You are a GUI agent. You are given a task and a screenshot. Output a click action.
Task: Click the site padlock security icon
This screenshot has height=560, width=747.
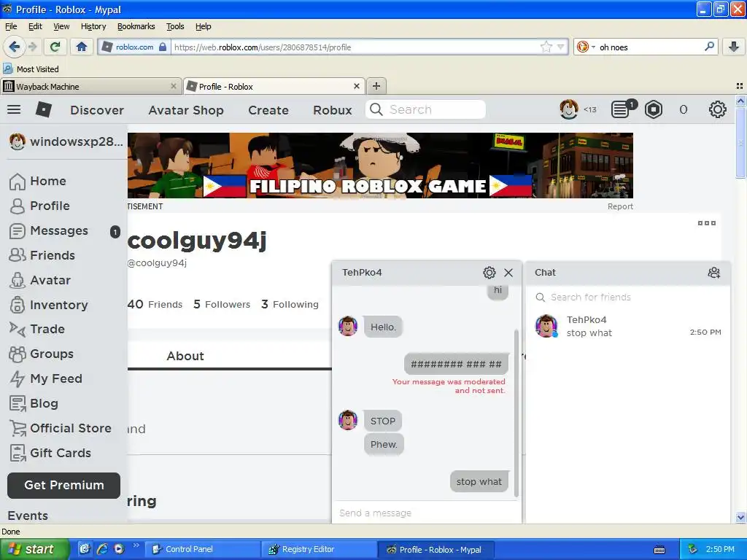(x=163, y=47)
